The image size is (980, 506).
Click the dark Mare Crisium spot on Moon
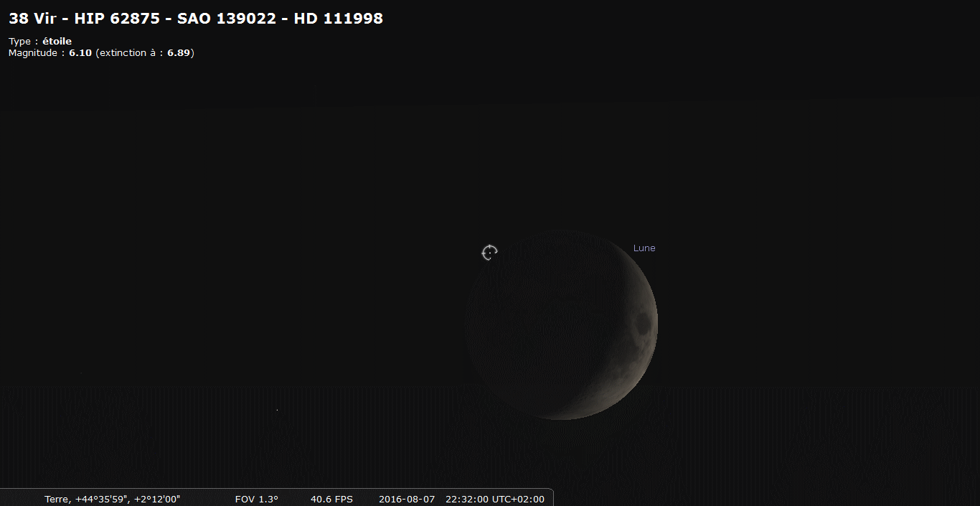coord(641,324)
